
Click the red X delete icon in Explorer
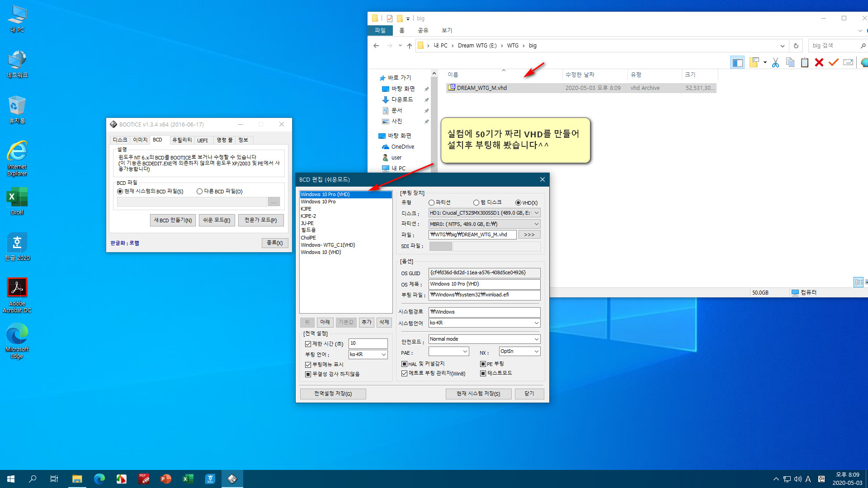pos(819,63)
